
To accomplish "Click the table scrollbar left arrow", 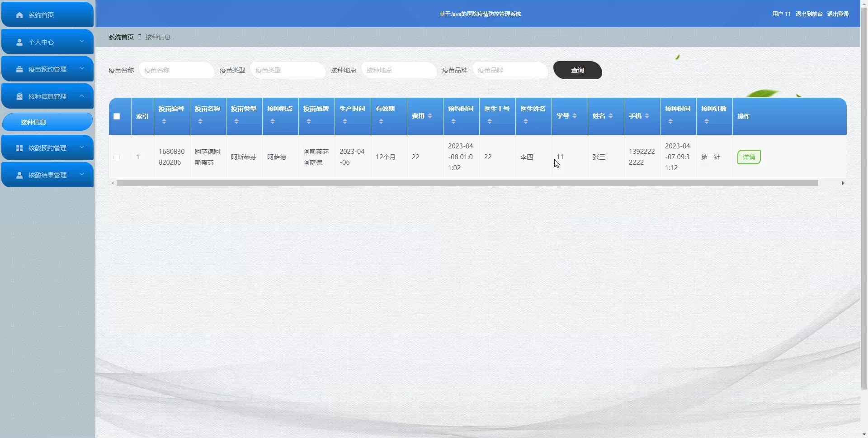I will point(113,183).
